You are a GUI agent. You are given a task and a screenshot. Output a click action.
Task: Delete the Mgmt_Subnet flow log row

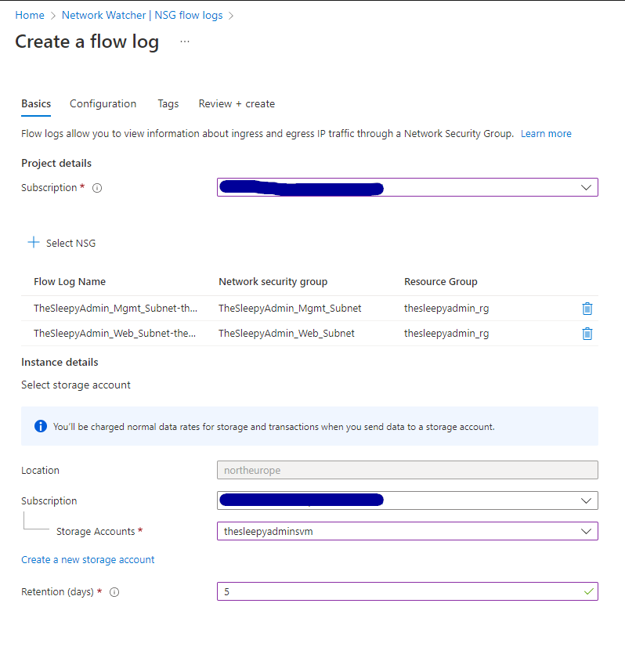coord(587,309)
